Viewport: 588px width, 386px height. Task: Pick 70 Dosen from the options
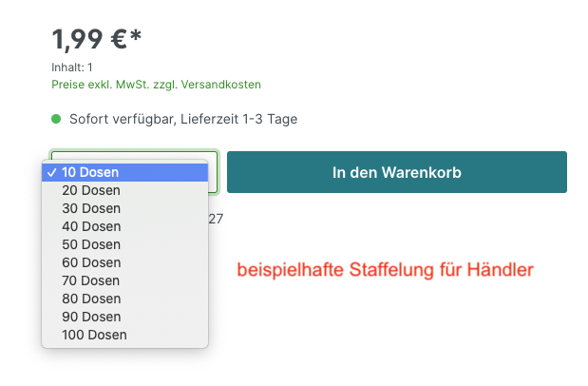coord(91,280)
